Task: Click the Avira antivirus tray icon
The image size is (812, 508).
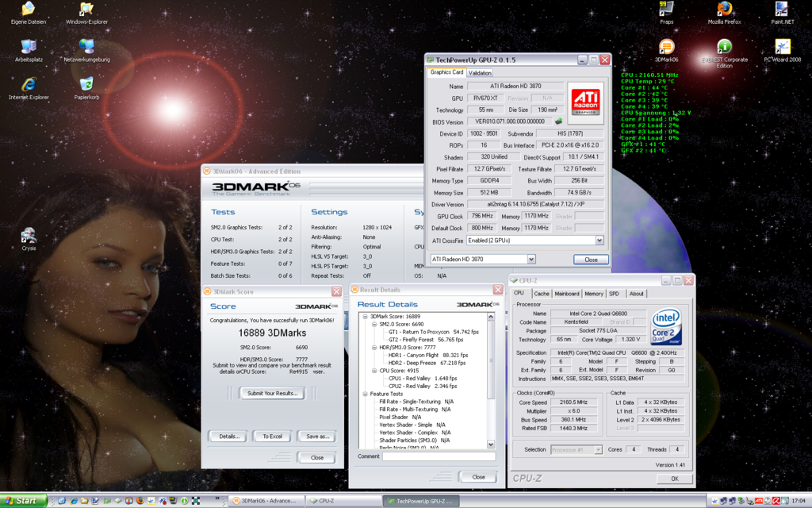Action: coord(776,501)
